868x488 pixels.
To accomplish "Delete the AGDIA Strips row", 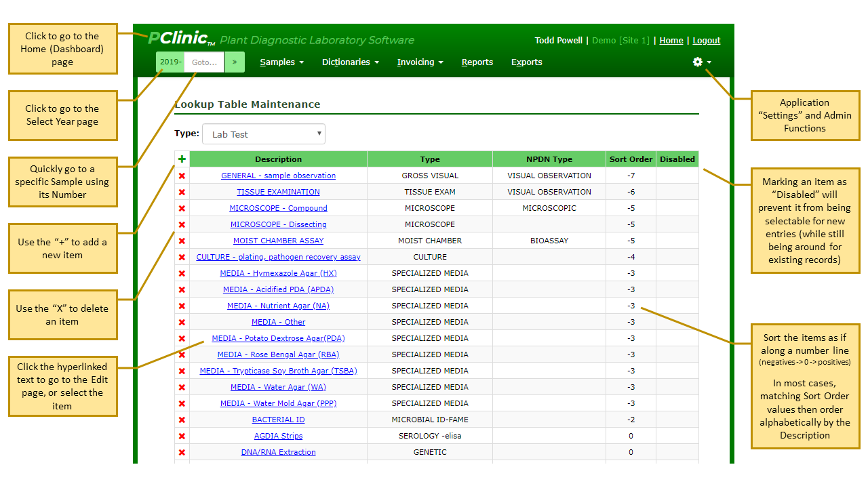I will (x=182, y=436).
